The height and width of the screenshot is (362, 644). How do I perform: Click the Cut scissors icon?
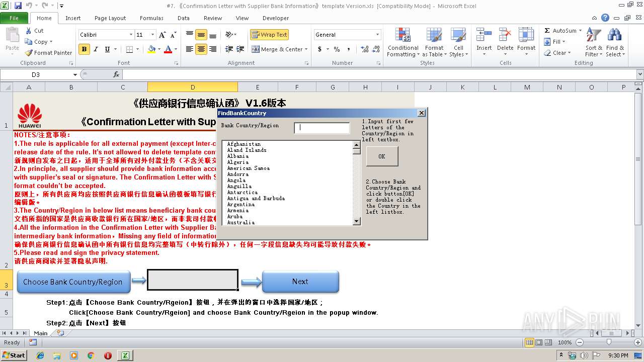click(x=29, y=31)
